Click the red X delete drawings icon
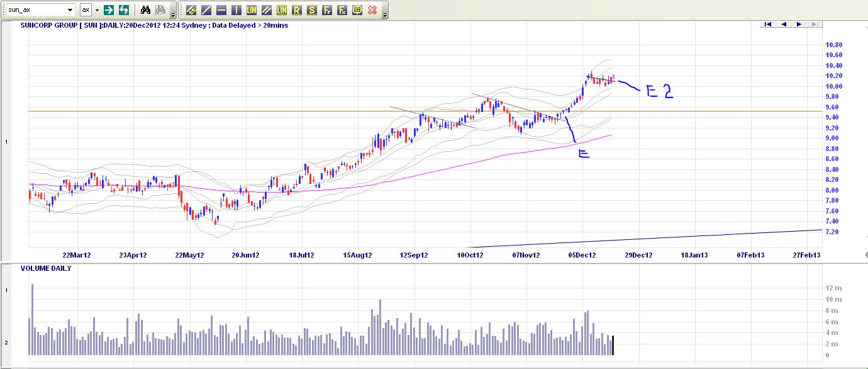 point(372,10)
